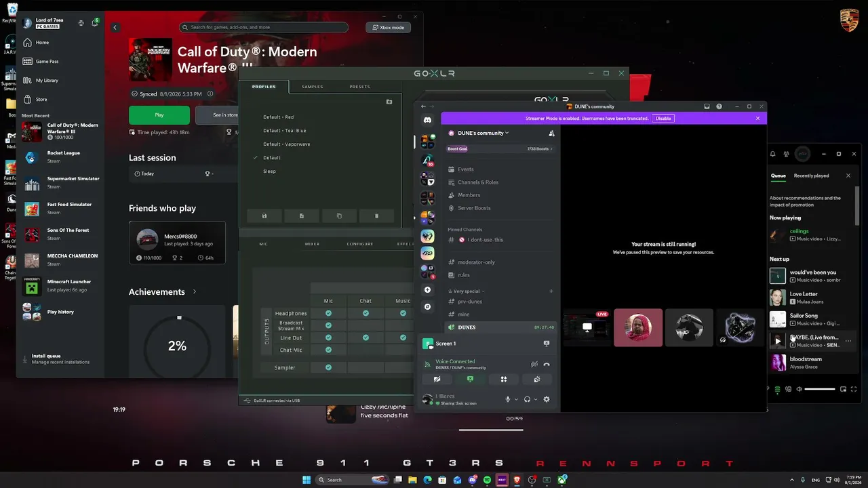
Task: Open Discord microphone input options arrow
Action: (516, 399)
